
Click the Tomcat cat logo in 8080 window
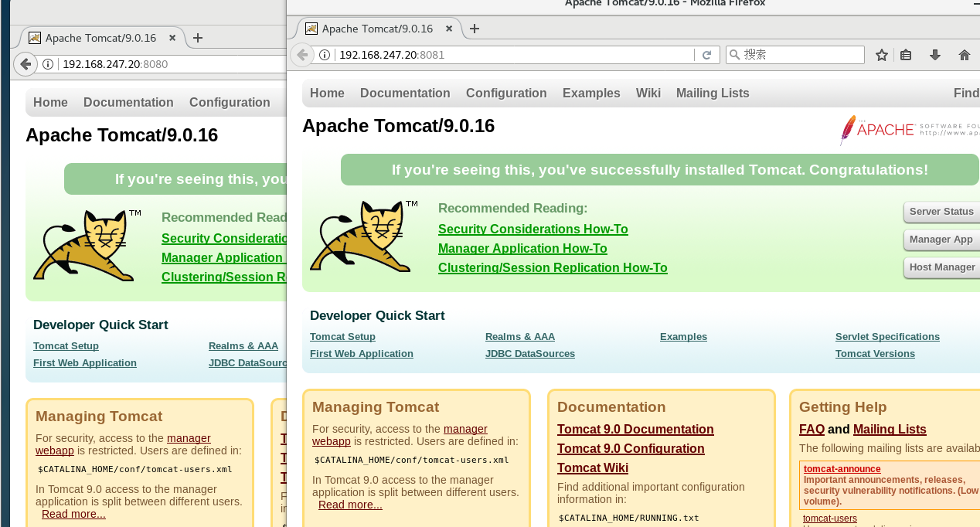coord(87,245)
